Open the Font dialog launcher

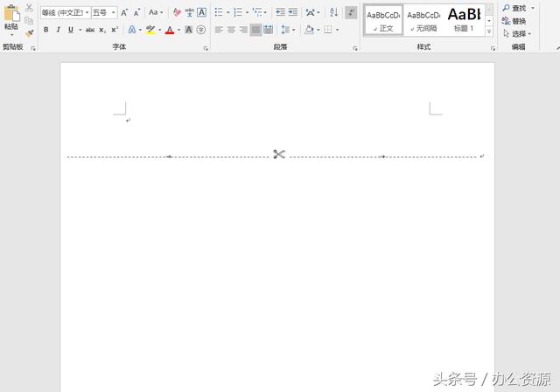coord(206,48)
